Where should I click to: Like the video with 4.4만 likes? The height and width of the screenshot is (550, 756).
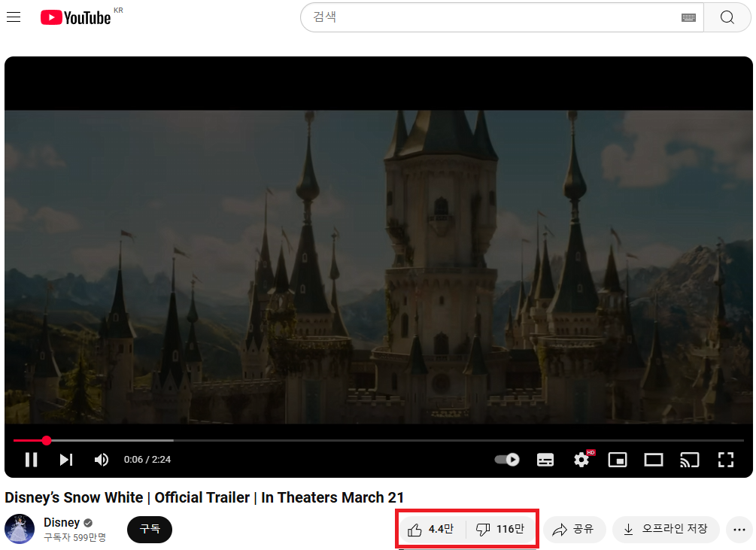[x=430, y=529]
